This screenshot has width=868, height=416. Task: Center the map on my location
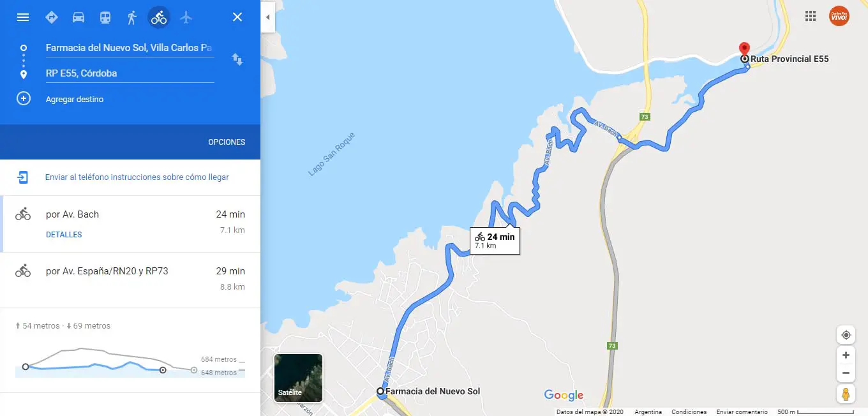[846, 335]
